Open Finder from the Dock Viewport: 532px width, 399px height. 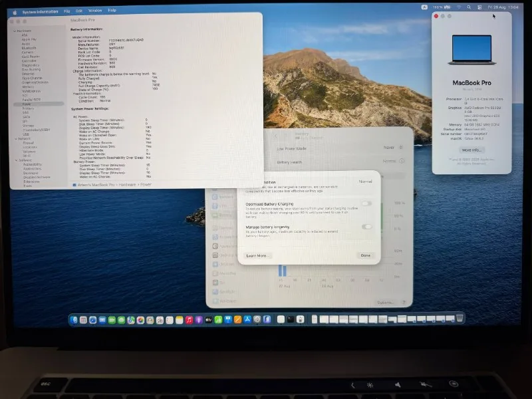74,320
